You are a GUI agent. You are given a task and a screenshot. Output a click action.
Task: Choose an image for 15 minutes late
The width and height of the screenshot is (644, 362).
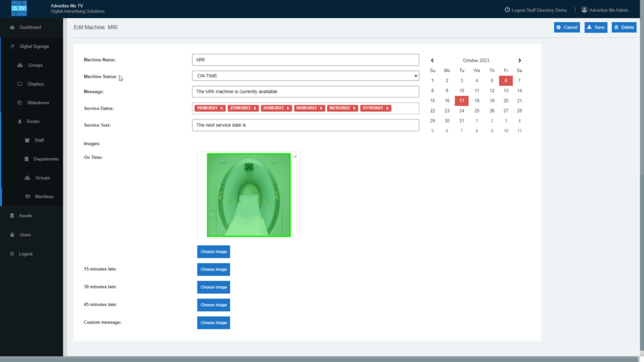click(213, 269)
